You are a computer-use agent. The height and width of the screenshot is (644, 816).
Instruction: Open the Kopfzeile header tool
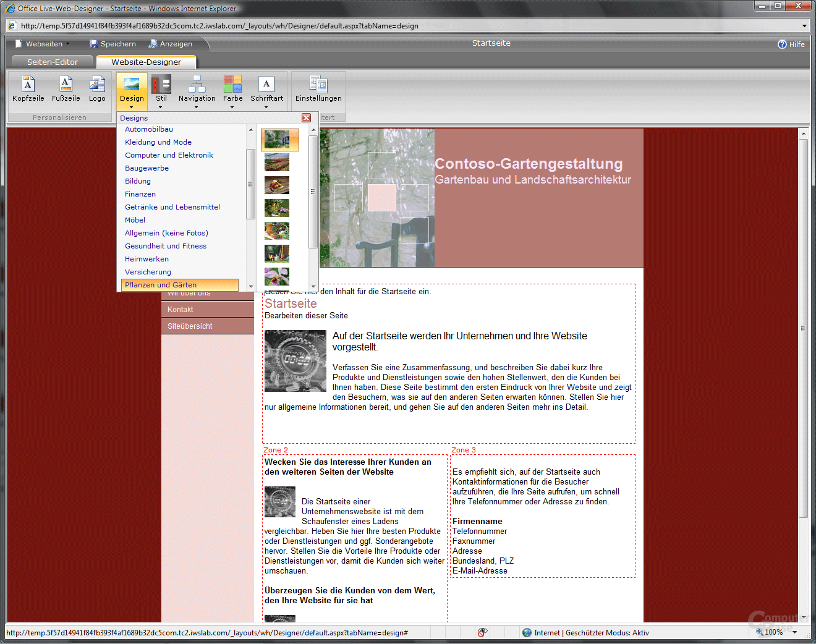(28, 89)
